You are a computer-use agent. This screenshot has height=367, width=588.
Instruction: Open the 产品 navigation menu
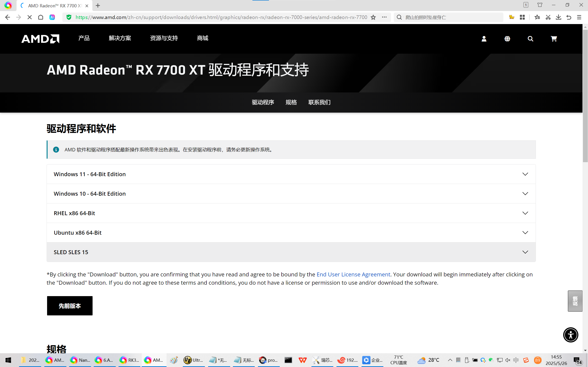coord(84,38)
